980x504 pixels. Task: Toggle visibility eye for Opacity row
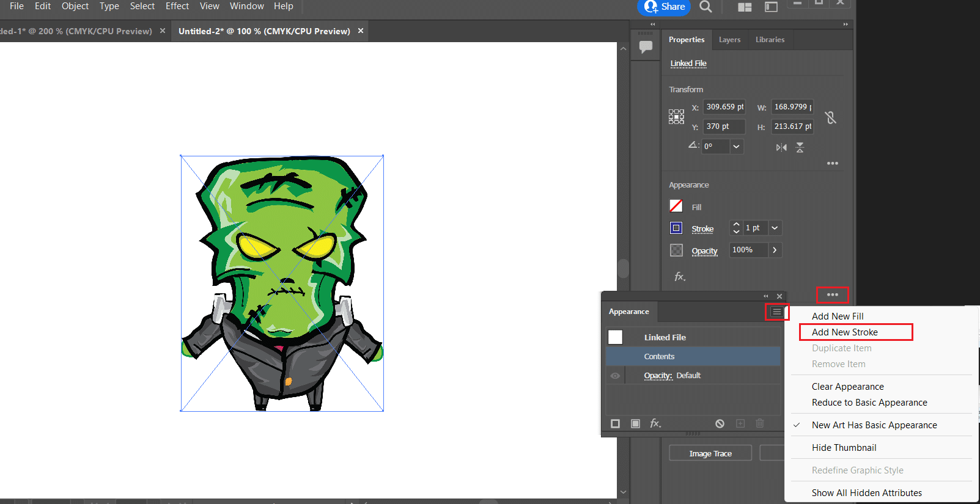615,376
